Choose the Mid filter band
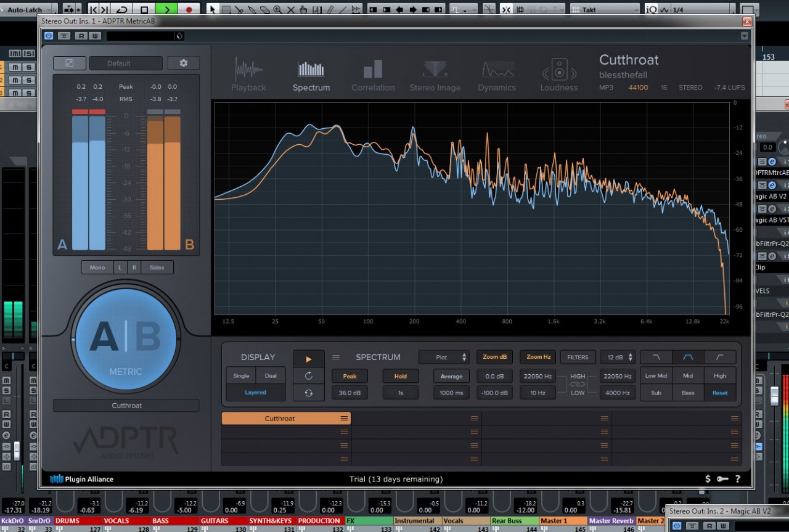This screenshot has width=789, height=532. point(688,376)
